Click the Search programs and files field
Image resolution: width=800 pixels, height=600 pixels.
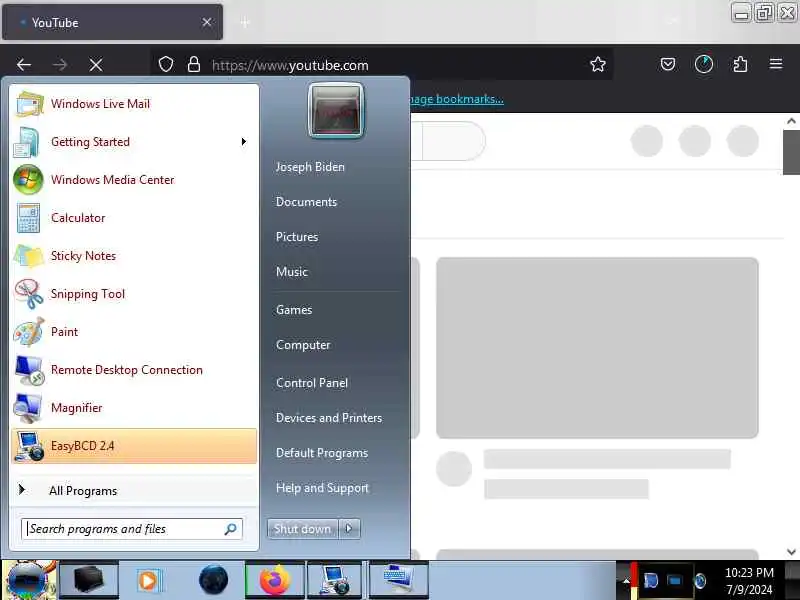(x=132, y=529)
